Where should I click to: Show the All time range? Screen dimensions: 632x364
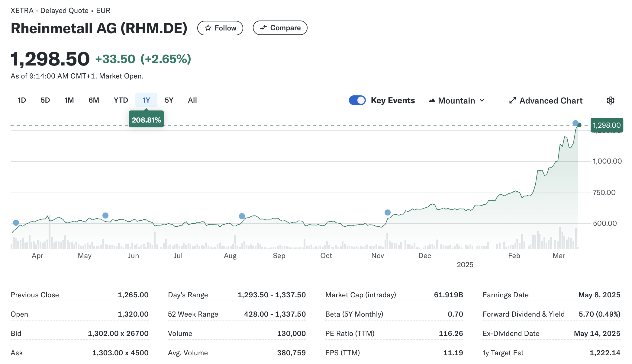point(192,100)
